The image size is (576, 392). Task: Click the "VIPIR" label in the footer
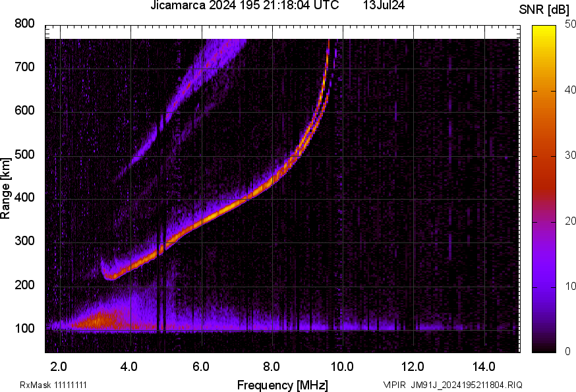395,385
